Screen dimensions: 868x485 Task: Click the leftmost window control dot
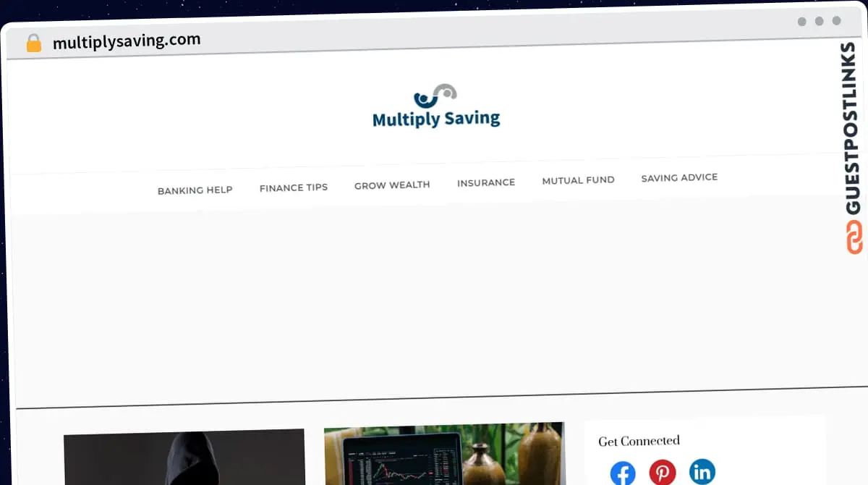[x=801, y=22]
